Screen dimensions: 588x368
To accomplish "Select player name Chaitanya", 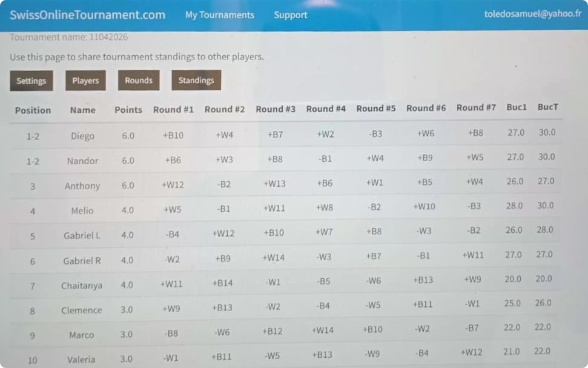I will 82,286.
